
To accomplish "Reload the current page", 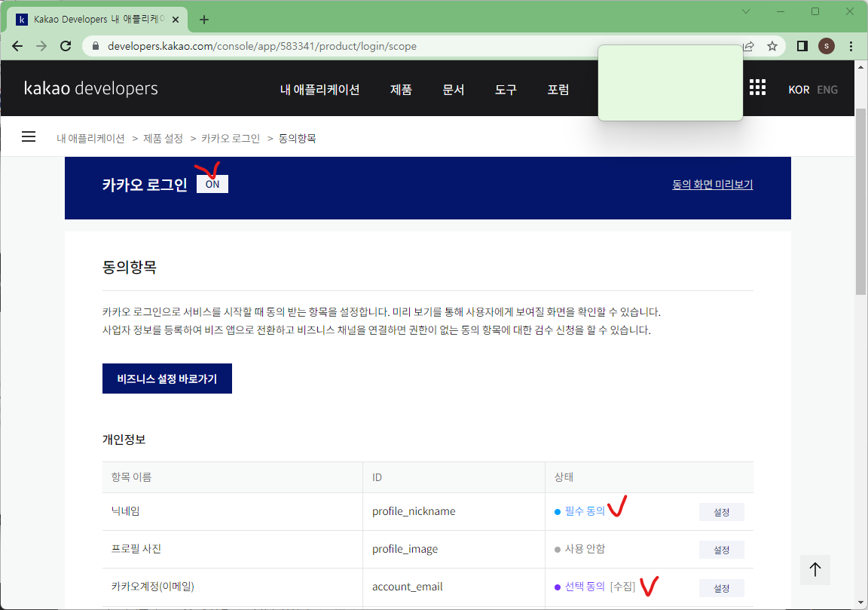I will coord(66,46).
